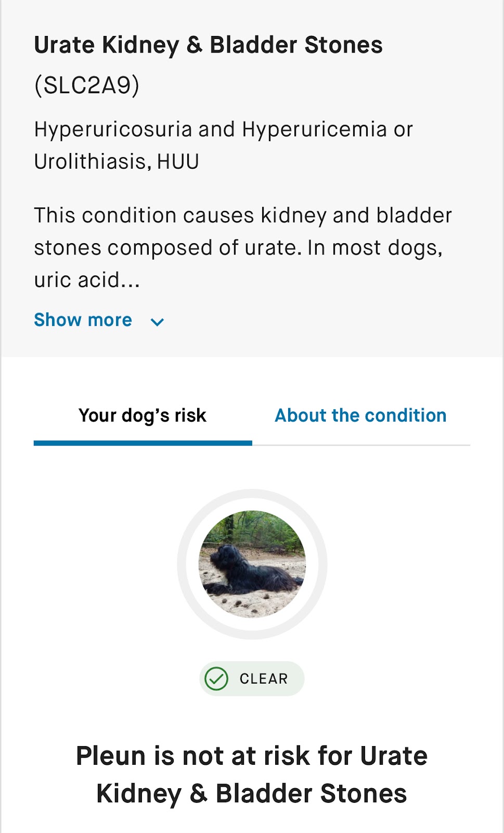Click the truncated 'uric acid...' text

[87, 280]
